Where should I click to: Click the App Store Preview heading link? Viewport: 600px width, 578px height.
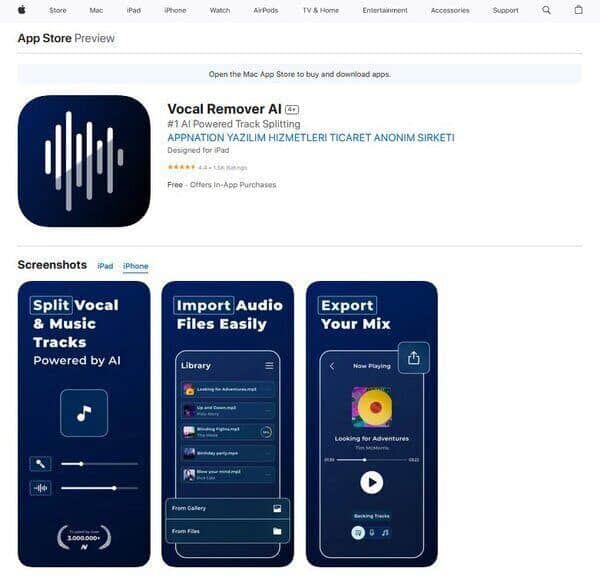coord(66,38)
